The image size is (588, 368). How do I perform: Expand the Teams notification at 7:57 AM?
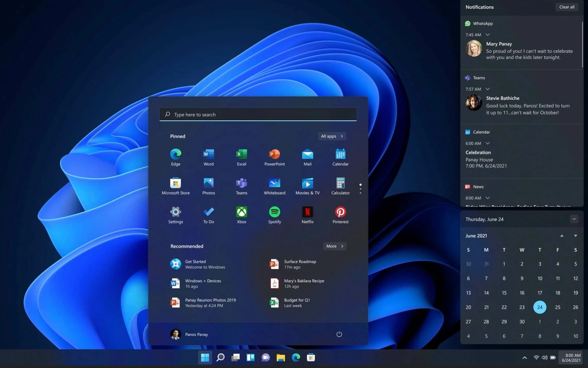pyautogui.click(x=488, y=89)
